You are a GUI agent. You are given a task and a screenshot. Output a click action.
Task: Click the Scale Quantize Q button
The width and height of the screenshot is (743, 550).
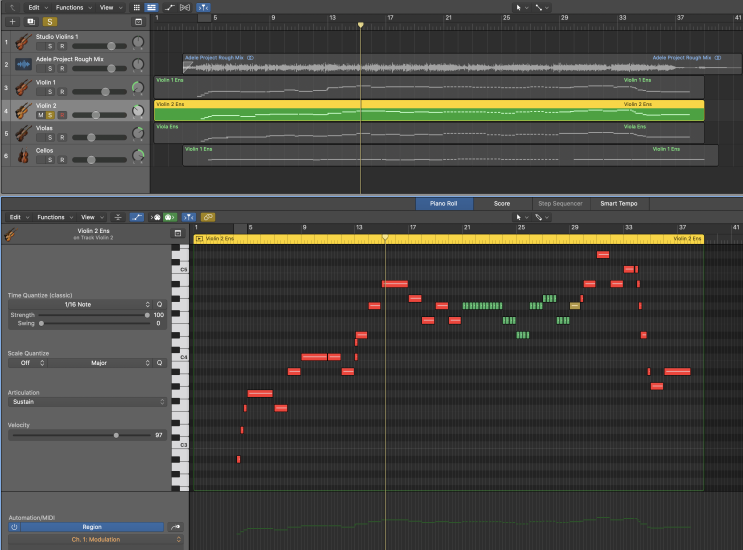tap(160, 363)
